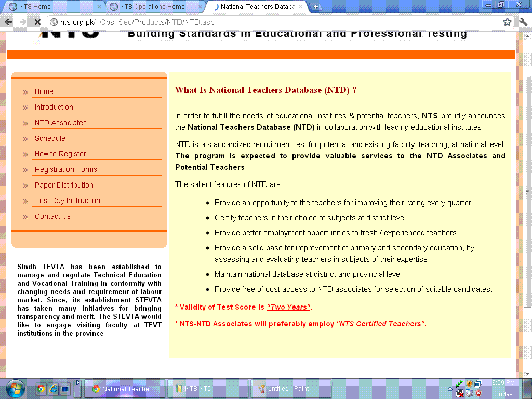Stop loading the page with the X button
Viewport: 532px width, 399px height.
point(37,22)
